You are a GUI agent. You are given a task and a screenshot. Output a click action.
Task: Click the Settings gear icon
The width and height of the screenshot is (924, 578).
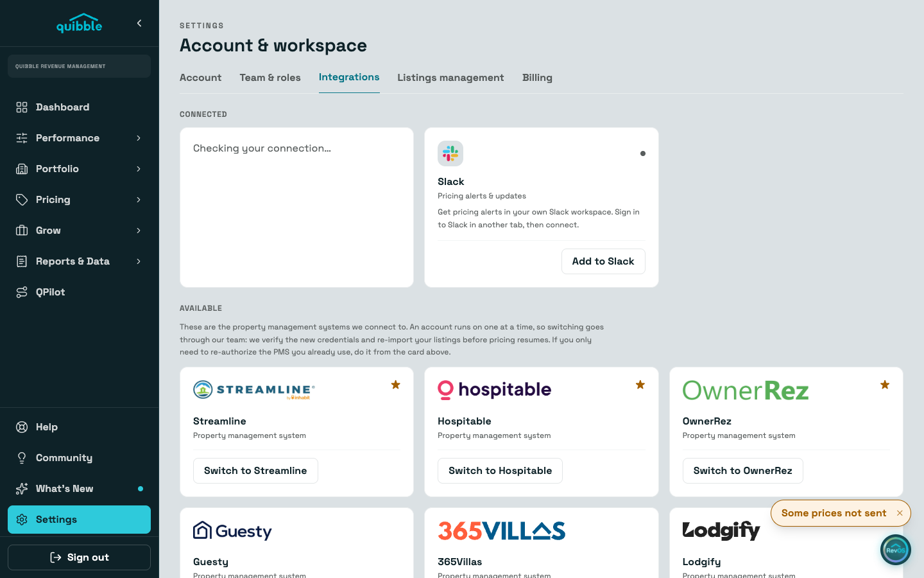(22, 520)
